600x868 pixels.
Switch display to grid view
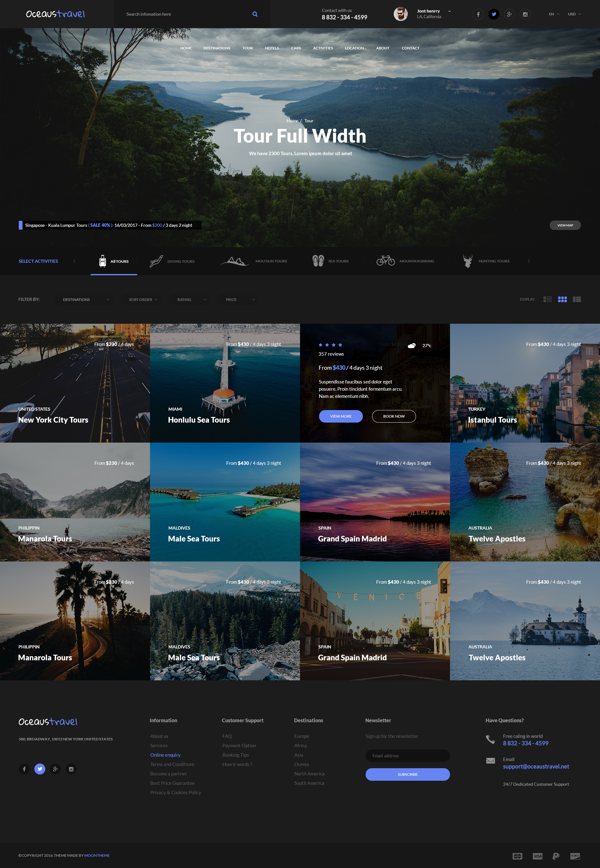(x=562, y=299)
